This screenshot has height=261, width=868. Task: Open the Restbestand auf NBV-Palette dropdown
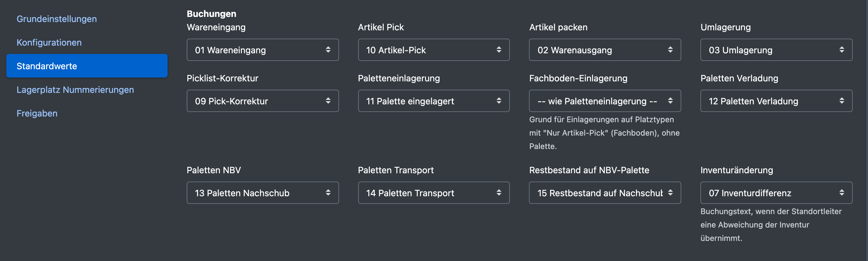605,193
